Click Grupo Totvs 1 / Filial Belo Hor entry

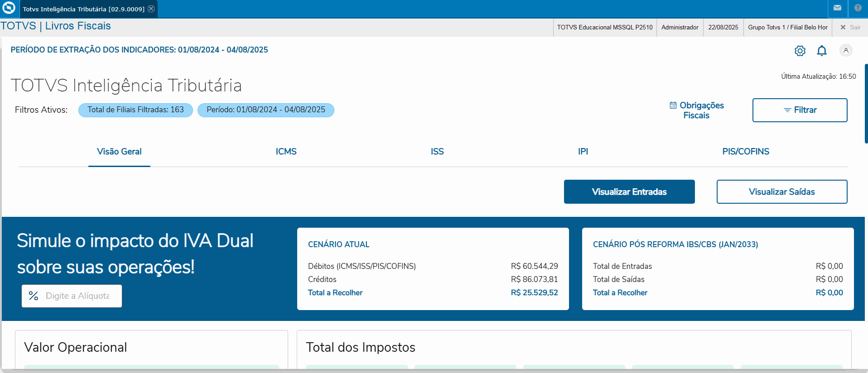pyautogui.click(x=788, y=27)
